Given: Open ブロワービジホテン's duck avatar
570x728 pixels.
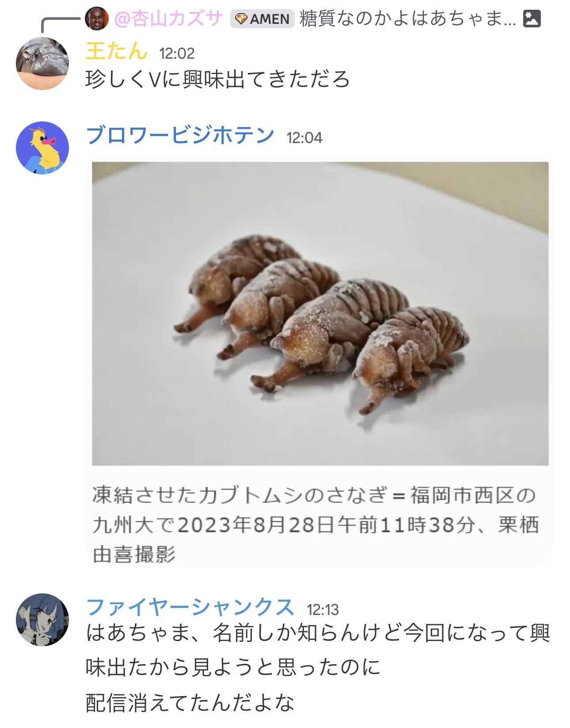Looking at the screenshot, I should [x=42, y=147].
